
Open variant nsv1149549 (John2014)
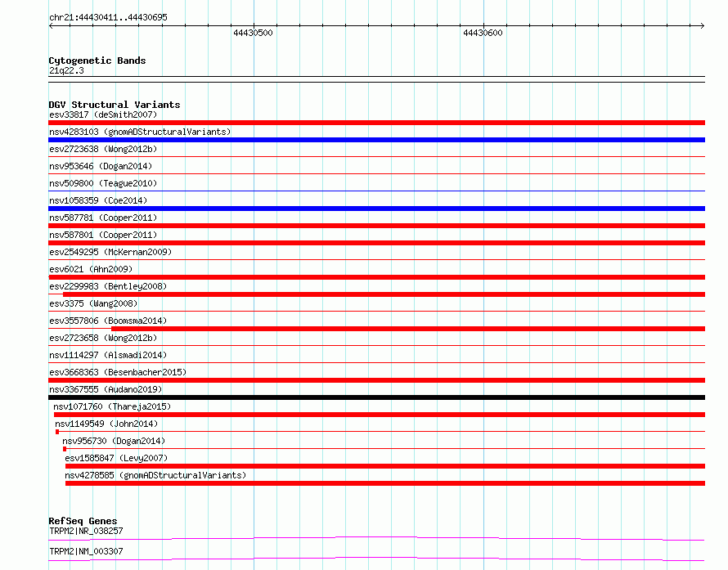coord(106,424)
